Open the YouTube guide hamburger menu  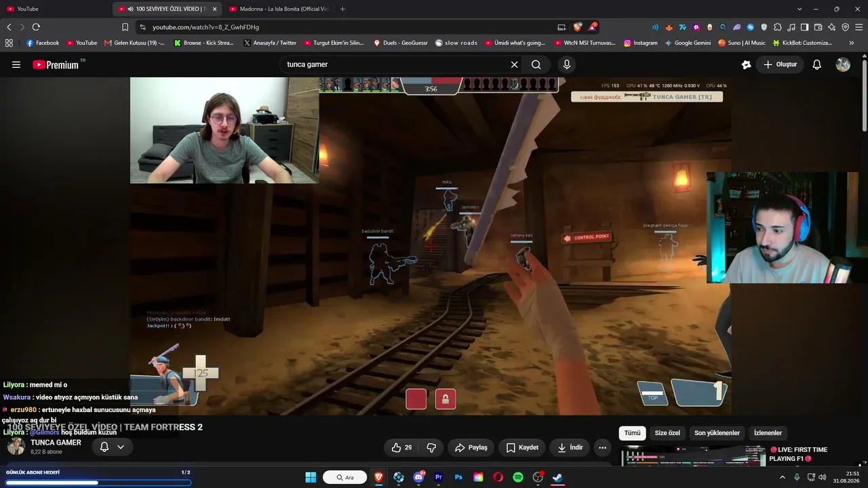[16, 64]
